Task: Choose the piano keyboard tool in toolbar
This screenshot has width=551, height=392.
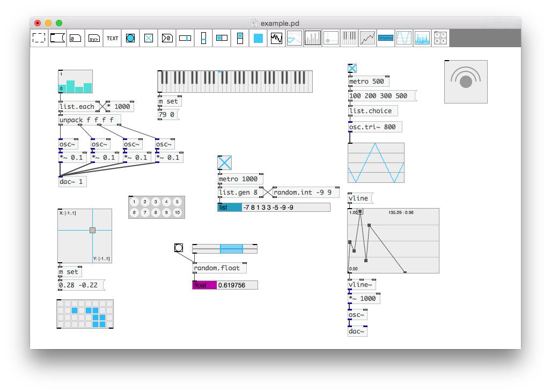Action: [x=349, y=38]
